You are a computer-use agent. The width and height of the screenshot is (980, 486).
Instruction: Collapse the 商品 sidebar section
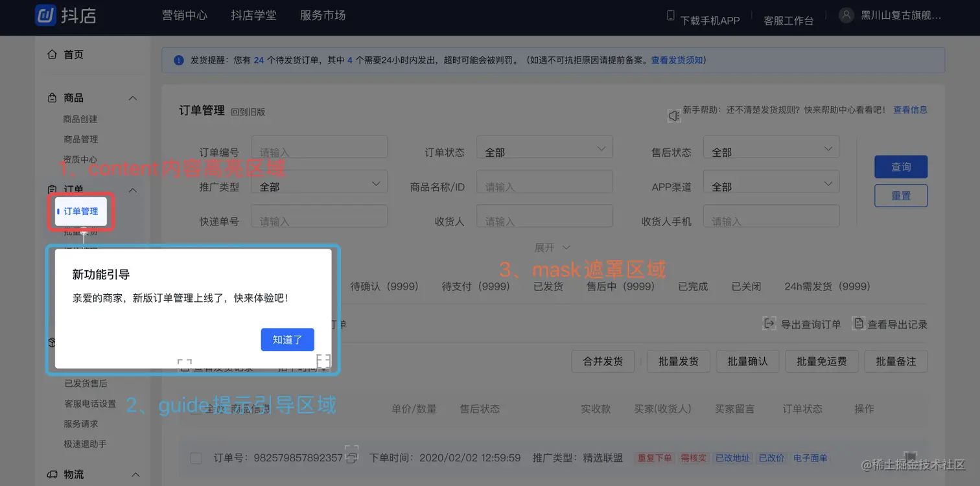pos(133,98)
